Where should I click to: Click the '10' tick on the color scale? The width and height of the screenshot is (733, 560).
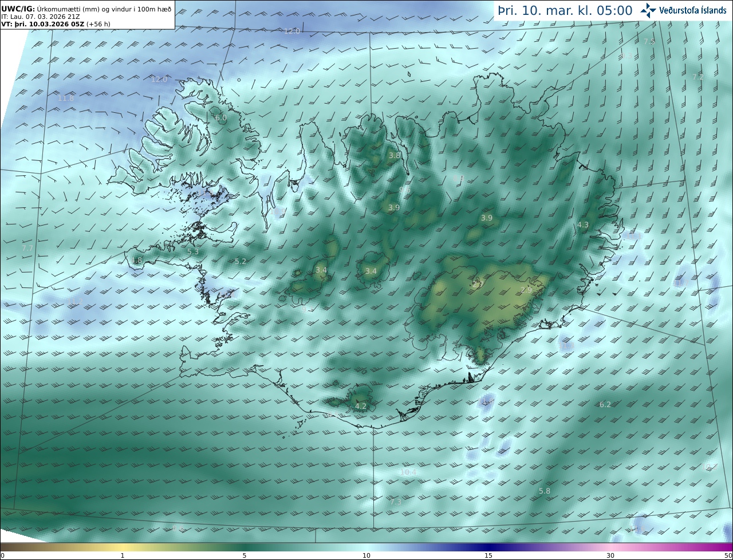point(366,555)
